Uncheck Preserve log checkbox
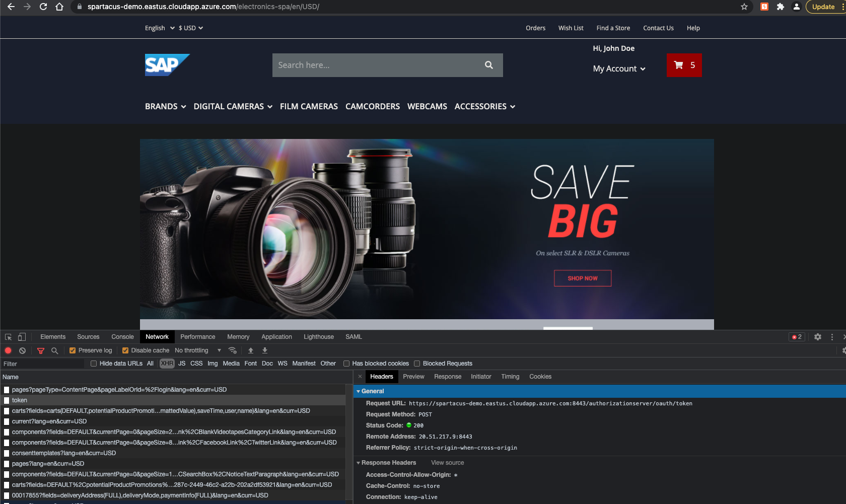The height and width of the screenshot is (504, 846). tap(73, 350)
